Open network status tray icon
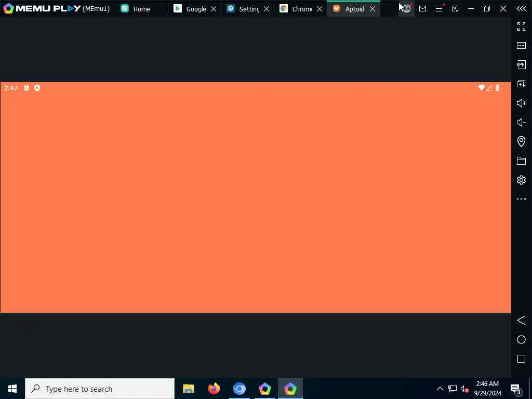 pyautogui.click(x=453, y=389)
